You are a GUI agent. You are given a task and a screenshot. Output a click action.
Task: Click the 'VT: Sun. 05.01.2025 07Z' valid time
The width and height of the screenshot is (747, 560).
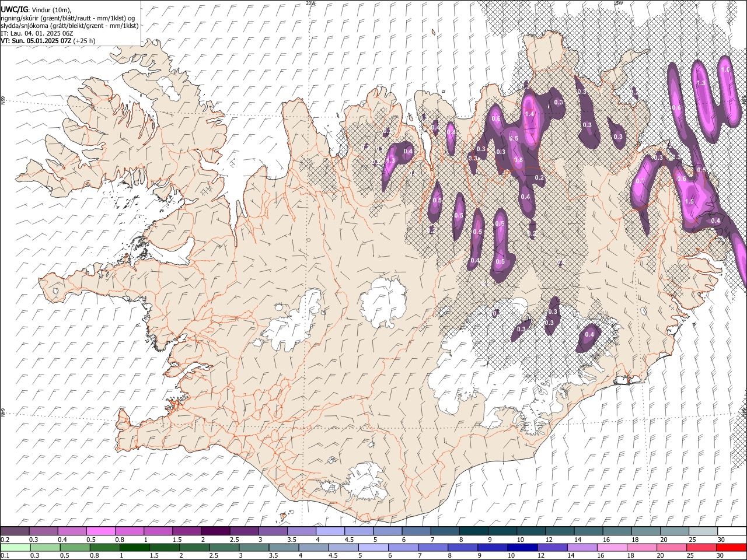click(36, 41)
